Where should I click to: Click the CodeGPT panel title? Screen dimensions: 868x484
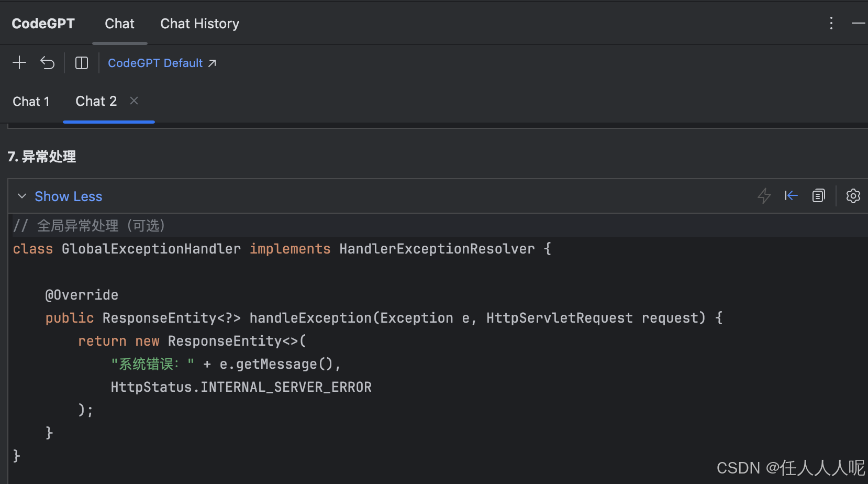coord(43,24)
